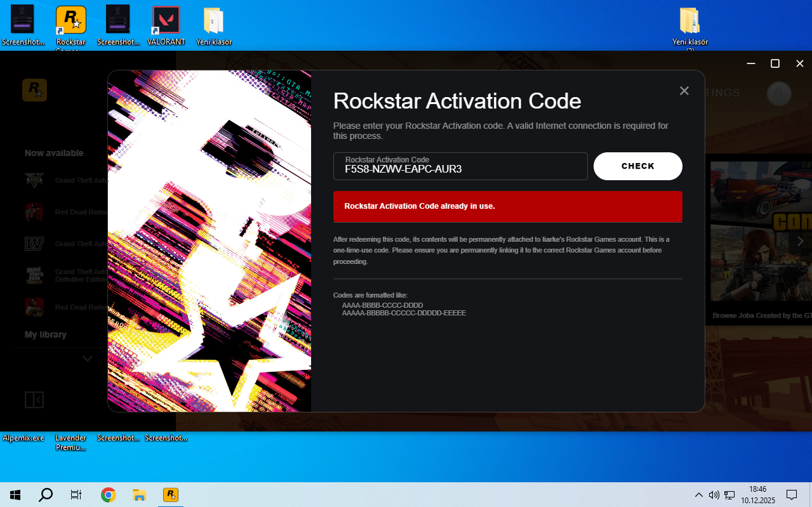Select the GTA Definitive Edition icon
Image resolution: width=812 pixels, height=507 pixels.
34,275
